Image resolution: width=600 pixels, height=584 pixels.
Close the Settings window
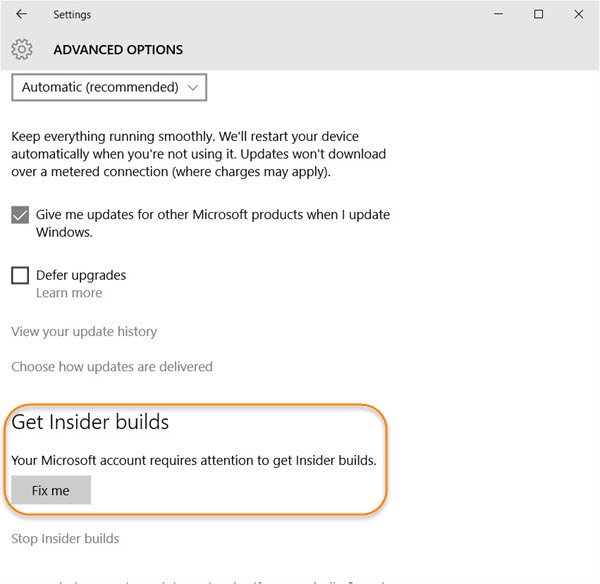[579, 15]
